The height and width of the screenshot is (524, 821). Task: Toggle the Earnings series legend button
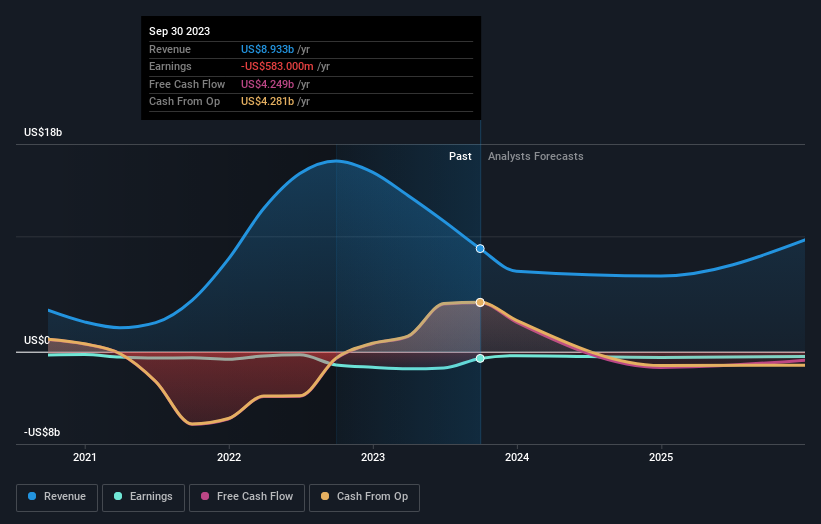coord(143,497)
